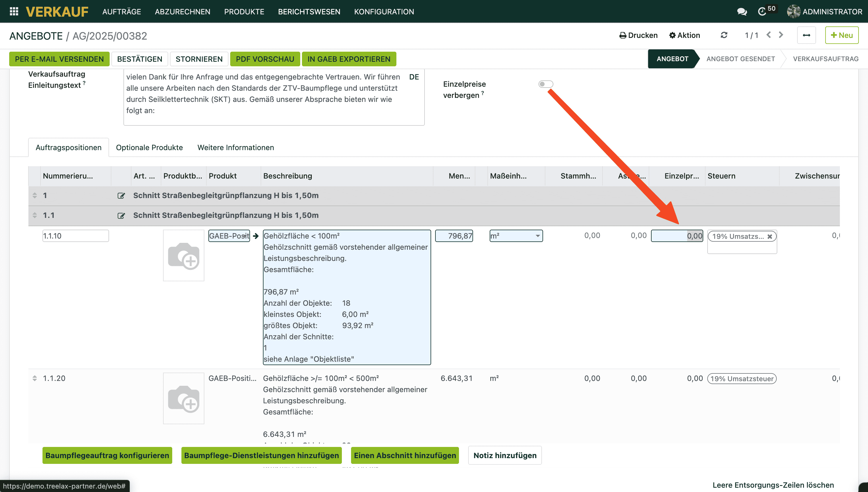The image size is (868, 492).
Task: Open the Aktion dropdown menu
Action: [x=685, y=35]
